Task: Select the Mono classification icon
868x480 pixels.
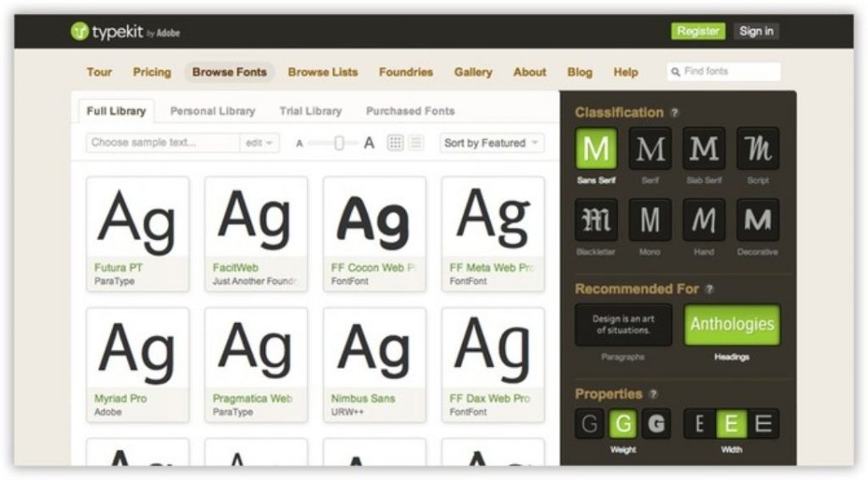Action: (x=650, y=220)
